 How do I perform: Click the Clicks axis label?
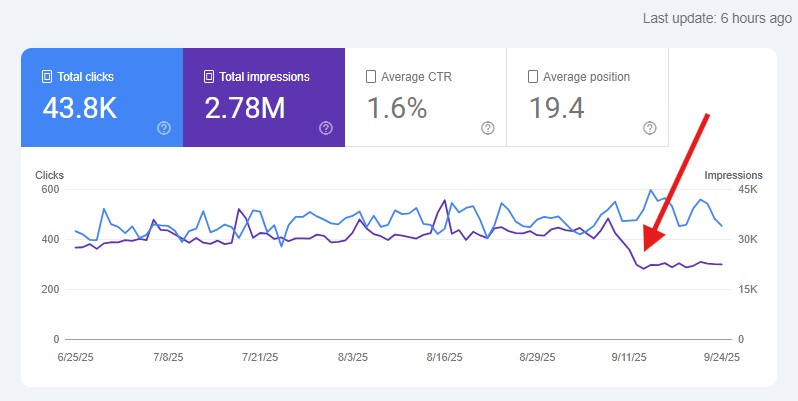click(x=49, y=175)
